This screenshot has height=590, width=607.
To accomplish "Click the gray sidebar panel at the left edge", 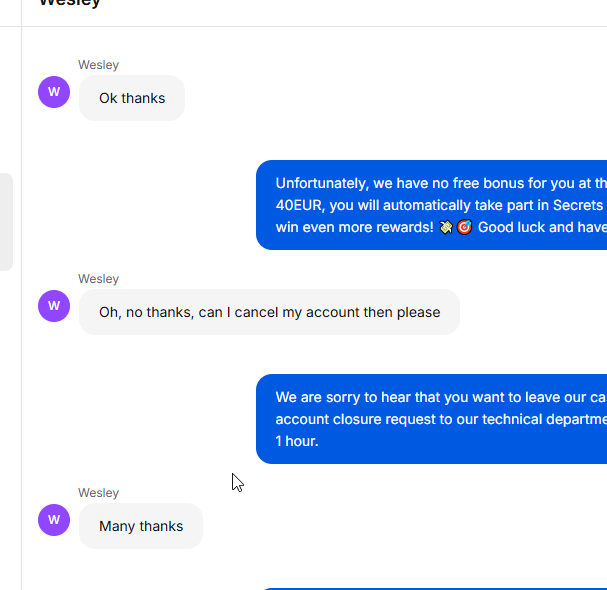I will click(x=6, y=222).
